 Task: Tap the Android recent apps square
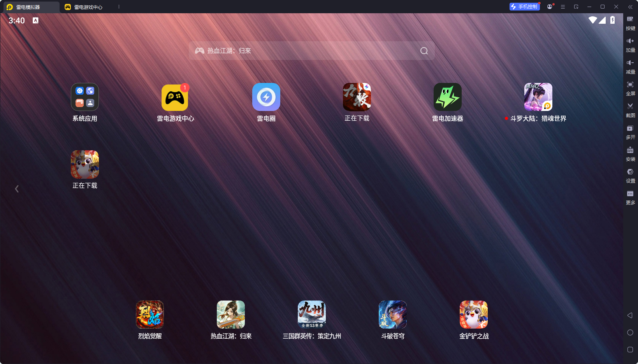pyautogui.click(x=630, y=350)
